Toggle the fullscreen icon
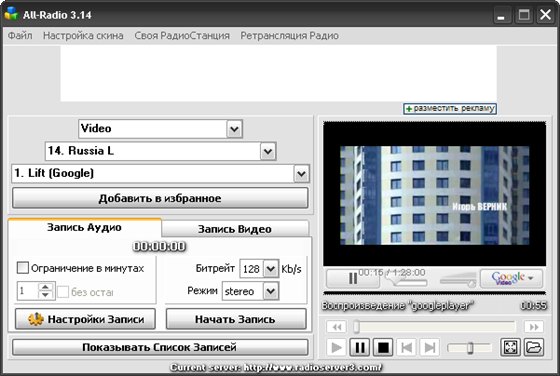The image size is (560, 376). coord(510,347)
